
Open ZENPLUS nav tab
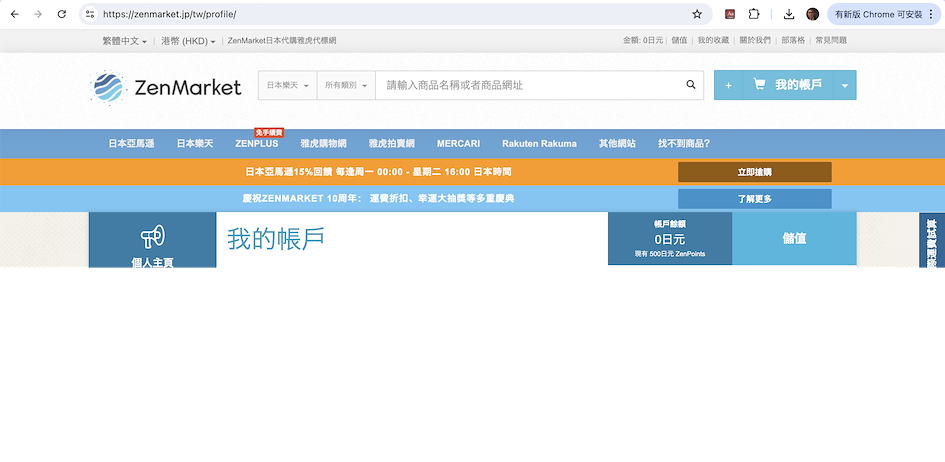click(257, 144)
